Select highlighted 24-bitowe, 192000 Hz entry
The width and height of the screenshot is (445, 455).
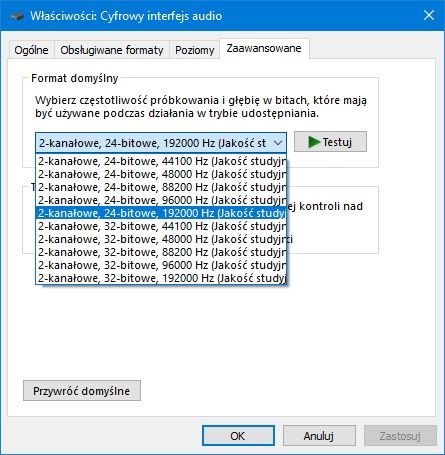[x=161, y=213]
